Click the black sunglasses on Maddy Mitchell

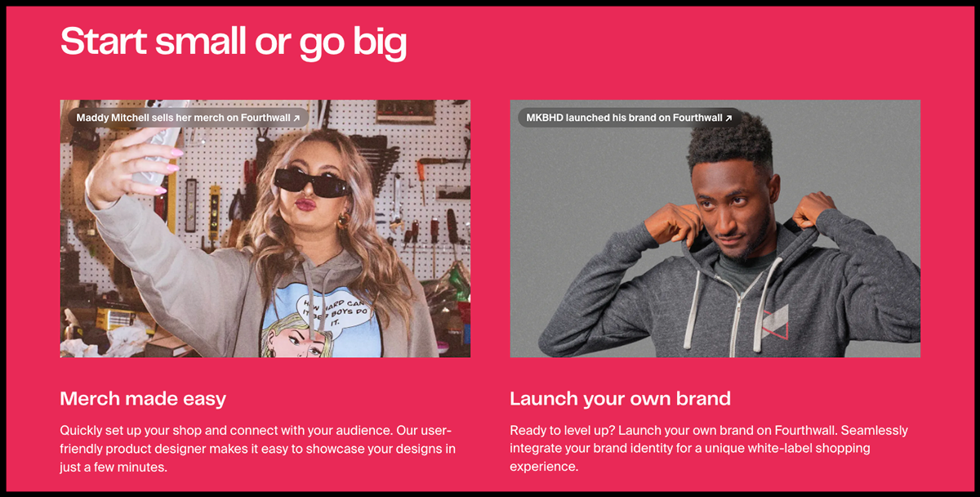(312, 182)
